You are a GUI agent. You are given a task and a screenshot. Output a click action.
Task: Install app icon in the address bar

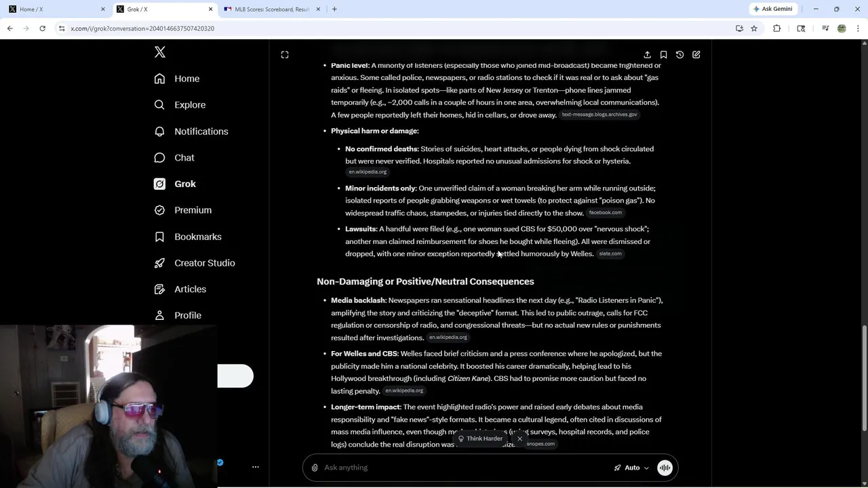tap(739, 28)
